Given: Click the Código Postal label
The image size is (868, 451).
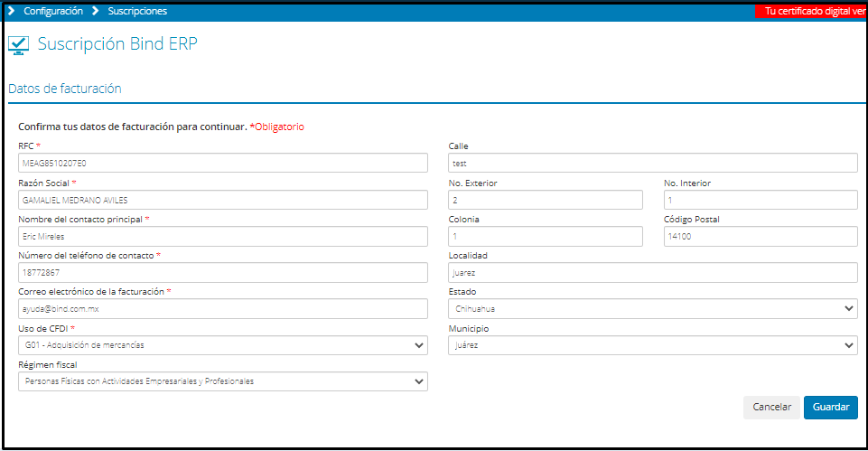Looking at the screenshot, I should click(691, 220).
